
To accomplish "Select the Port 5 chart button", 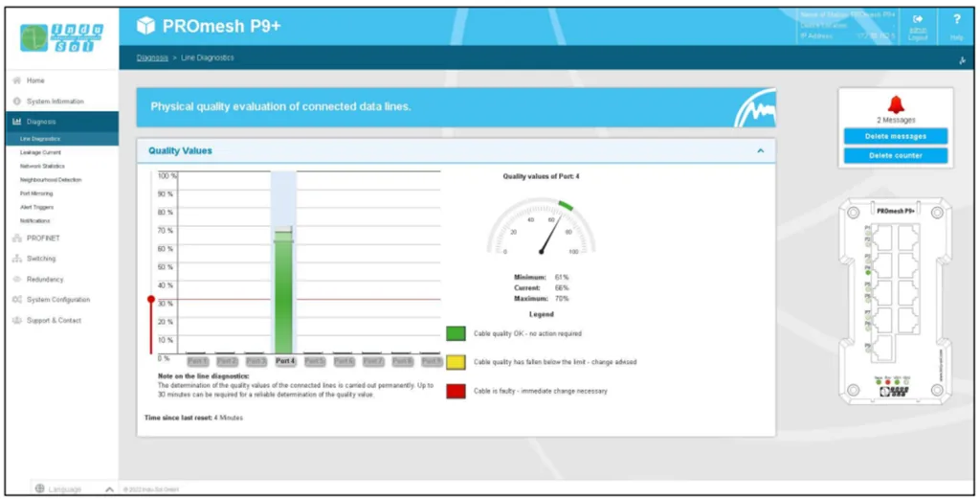I will coord(315,361).
